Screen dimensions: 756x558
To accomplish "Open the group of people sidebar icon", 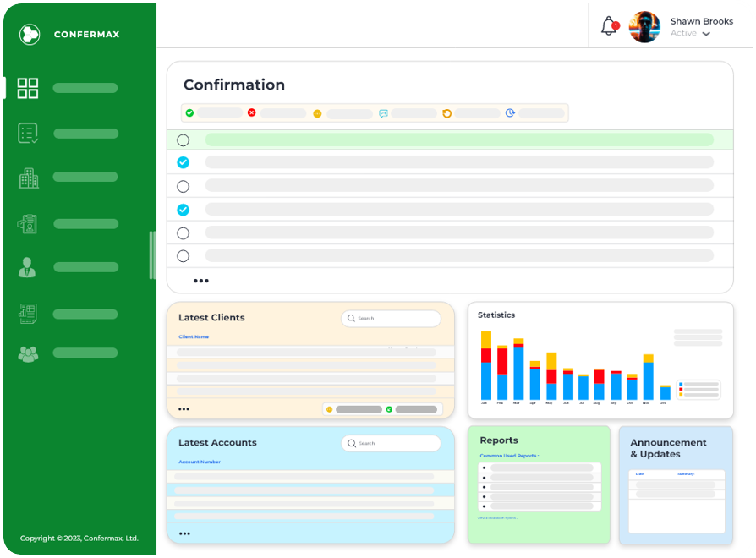I will click(x=28, y=353).
